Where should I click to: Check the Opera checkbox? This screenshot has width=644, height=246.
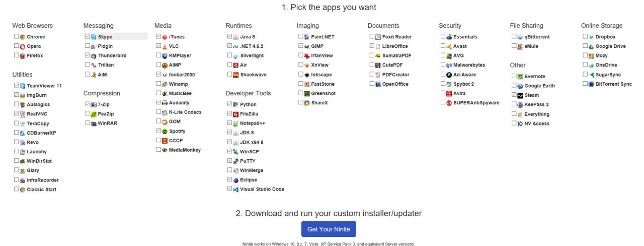[17, 46]
